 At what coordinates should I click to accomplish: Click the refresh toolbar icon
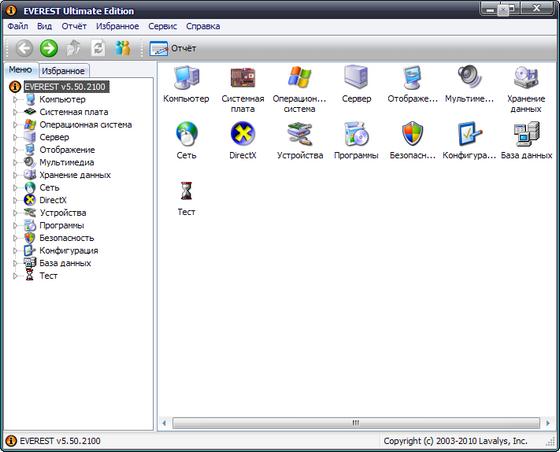click(x=98, y=48)
